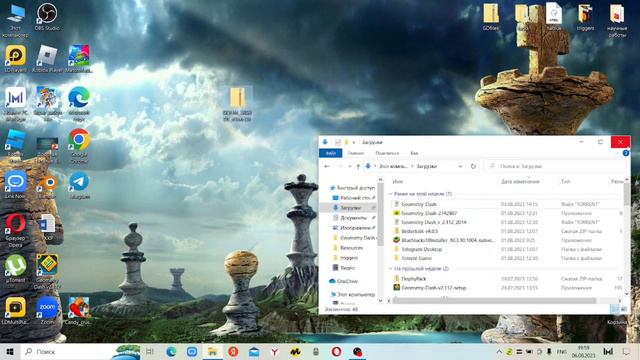Open GDfiles folder on the desktop
This screenshot has height=360, width=640.
490,17
